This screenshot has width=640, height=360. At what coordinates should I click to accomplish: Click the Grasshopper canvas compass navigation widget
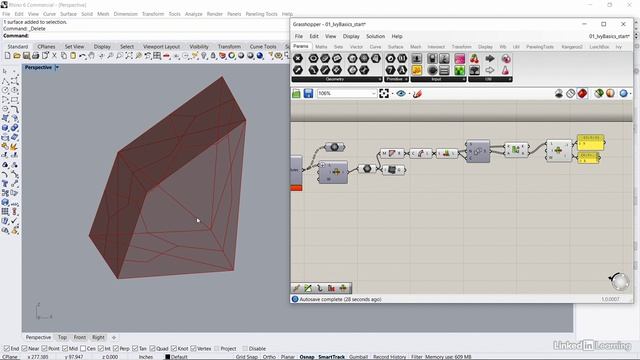click(619, 282)
